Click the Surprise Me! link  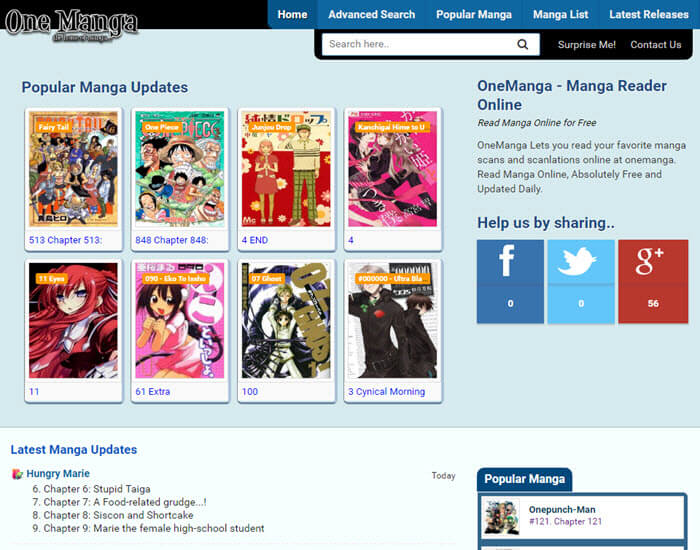coord(587,45)
